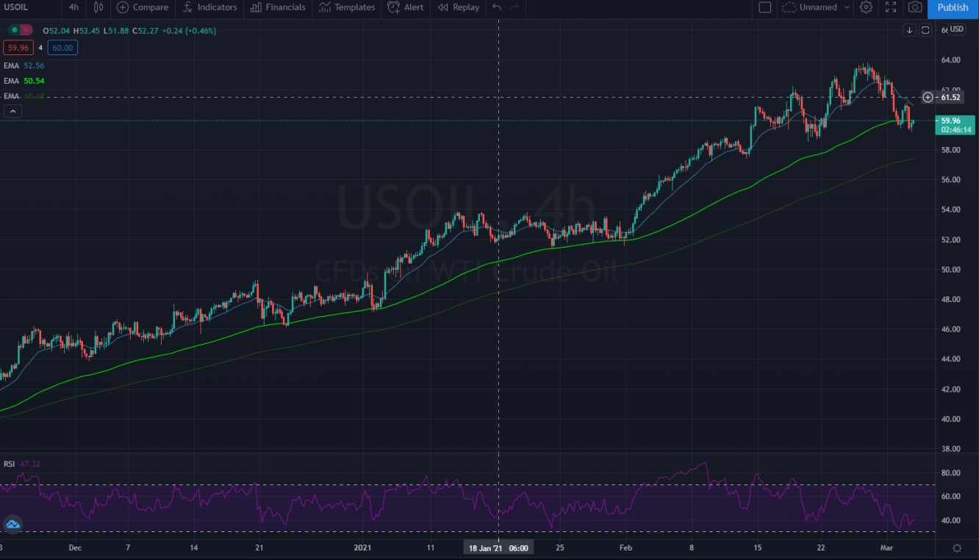The width and height of the screenshot is (979, 560).
Task: Open time axis settings gear at bottom right
Action: [x=957, y=548]
